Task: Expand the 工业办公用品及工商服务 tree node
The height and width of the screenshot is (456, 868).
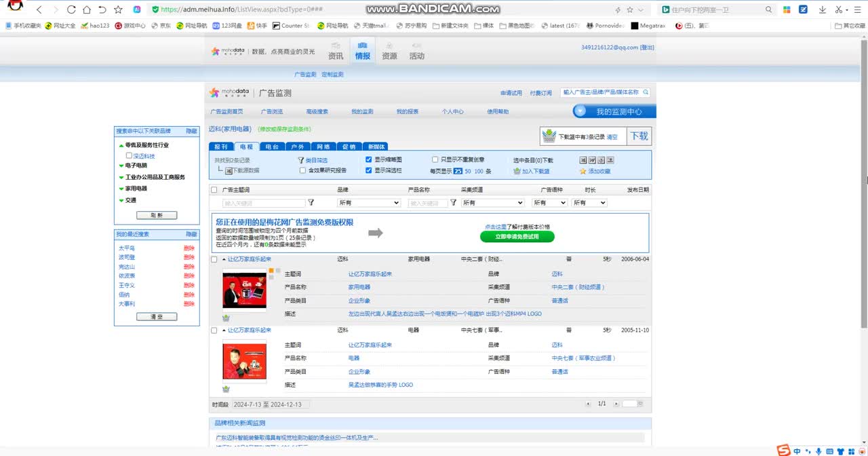Action: [121, 177]
